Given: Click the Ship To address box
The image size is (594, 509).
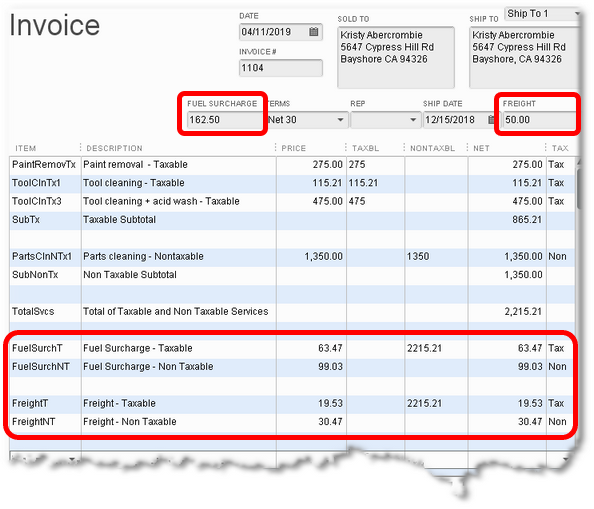Looking at the screenshot, I should tap(524, 58).
